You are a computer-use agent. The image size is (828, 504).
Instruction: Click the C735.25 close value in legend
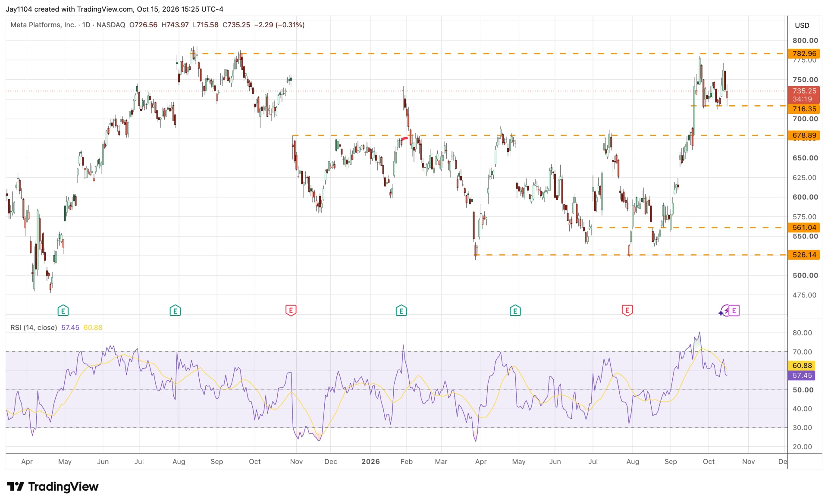click(x=236, y=25)
